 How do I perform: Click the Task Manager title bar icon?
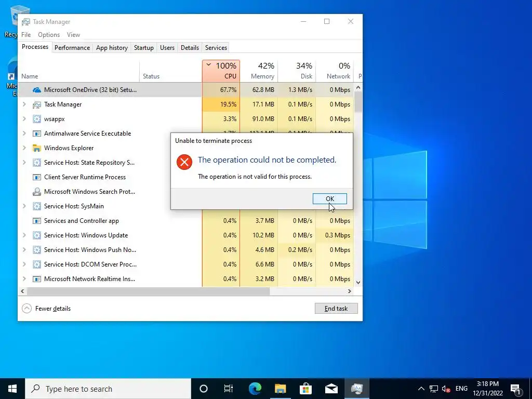tap(26, 22)
